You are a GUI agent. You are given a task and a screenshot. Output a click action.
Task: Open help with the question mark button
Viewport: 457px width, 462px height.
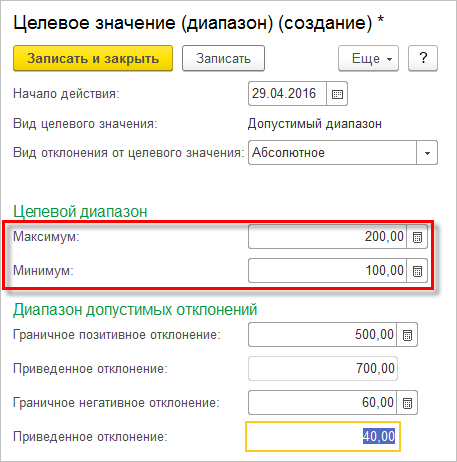click(x=423, y=58)
